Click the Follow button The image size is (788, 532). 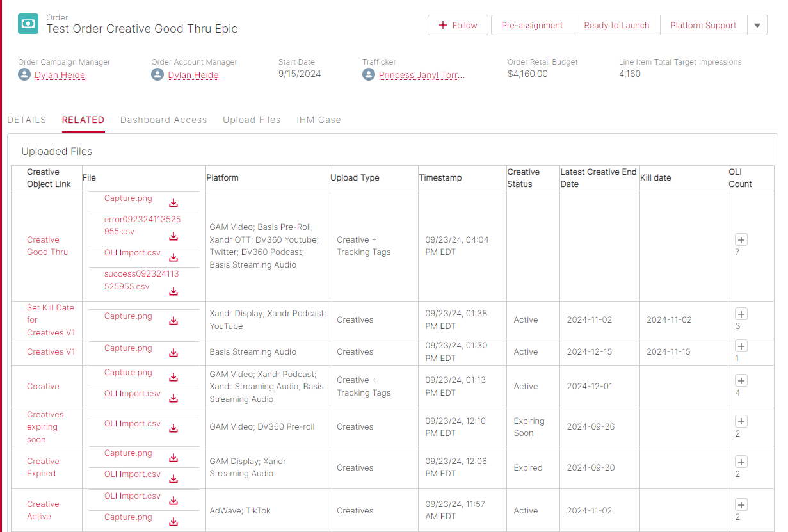[458, 26]
